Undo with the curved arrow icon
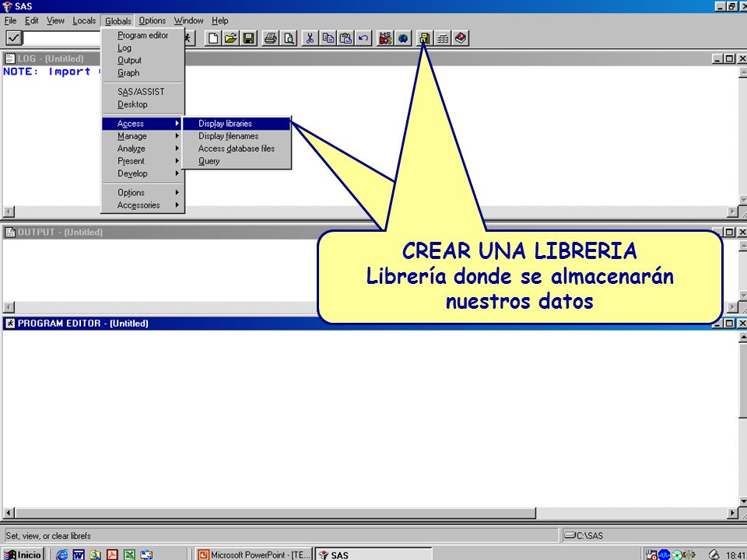This screenshot has height=560, width=747. [x=363, y=38]
